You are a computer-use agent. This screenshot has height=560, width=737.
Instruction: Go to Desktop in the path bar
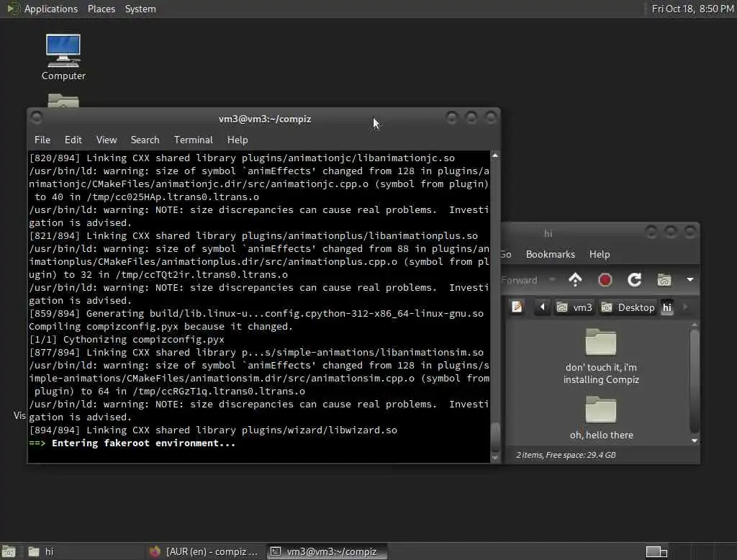coord(628,307)
